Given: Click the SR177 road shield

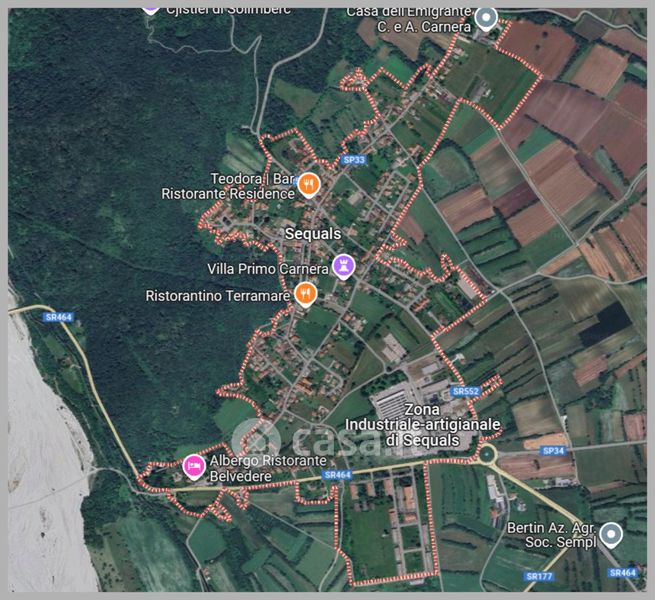Looking at the screenshot, I should coord(539,577).
